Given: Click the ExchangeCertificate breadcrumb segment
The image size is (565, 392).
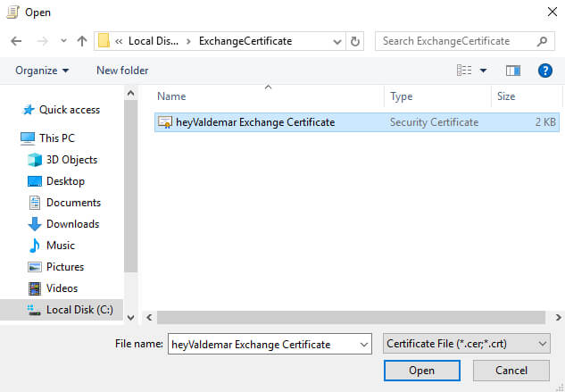Looking at the screenshot, I should (x=245, y=41).
